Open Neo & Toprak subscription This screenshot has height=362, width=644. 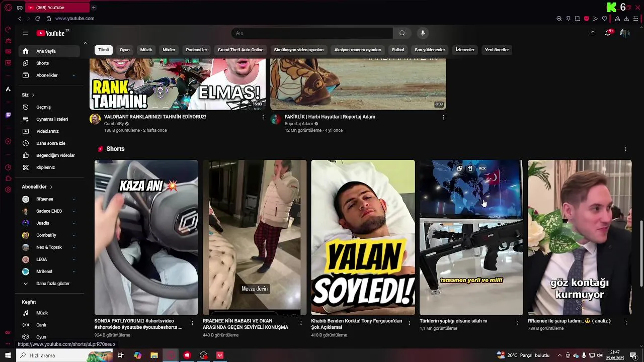pos(49,247)
